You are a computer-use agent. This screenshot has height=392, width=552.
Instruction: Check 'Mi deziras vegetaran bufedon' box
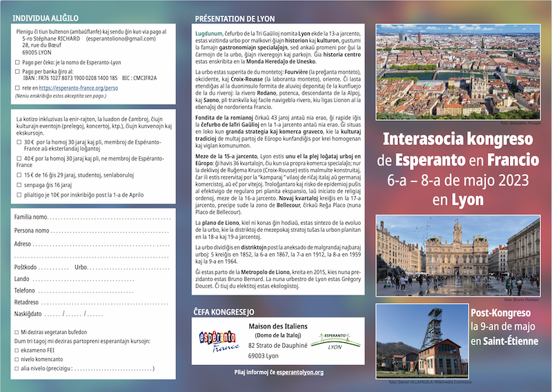tap(17, 332)
